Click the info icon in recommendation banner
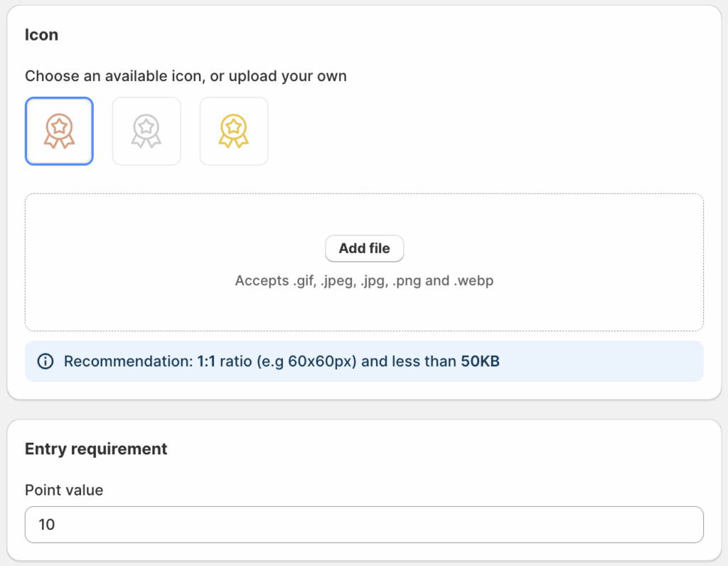Image resolution: width=728 pixels, height=566 pixels. point(45,361)
